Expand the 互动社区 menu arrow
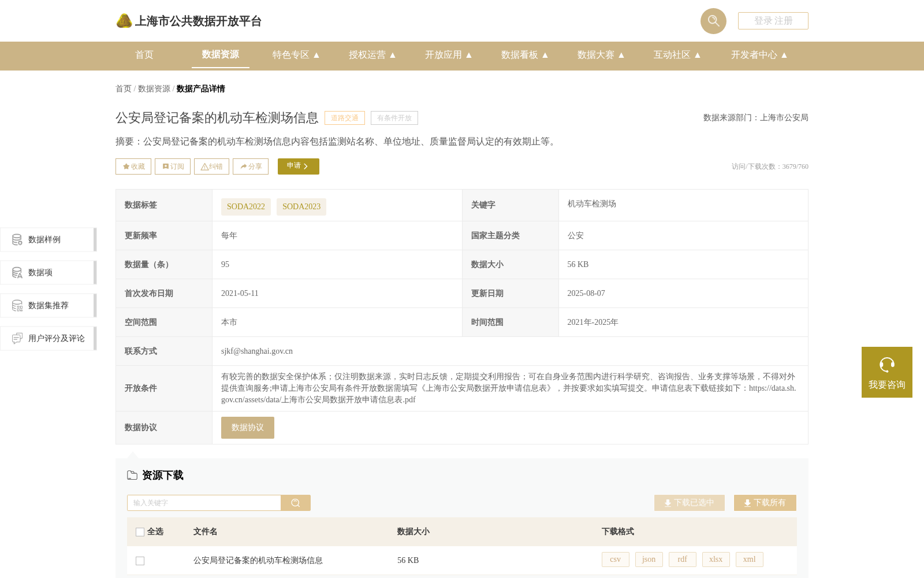924x578 pixels. point(698,55)
